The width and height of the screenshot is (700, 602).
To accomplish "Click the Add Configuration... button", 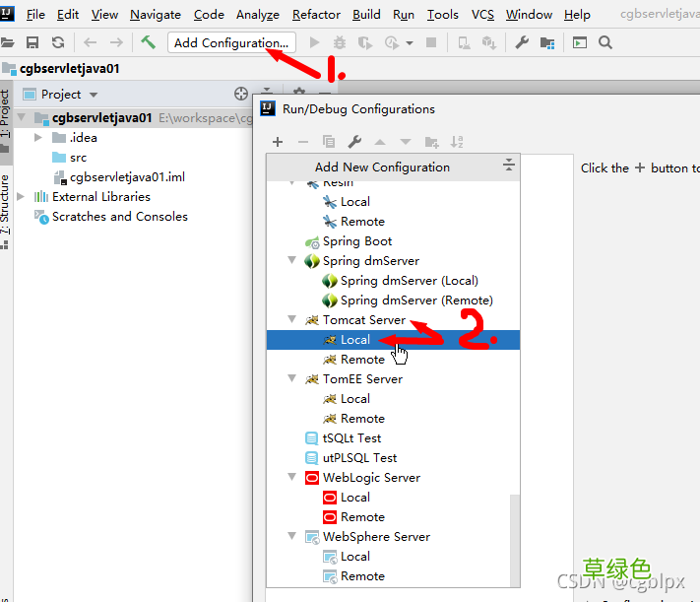I will [x=231, y=43].
